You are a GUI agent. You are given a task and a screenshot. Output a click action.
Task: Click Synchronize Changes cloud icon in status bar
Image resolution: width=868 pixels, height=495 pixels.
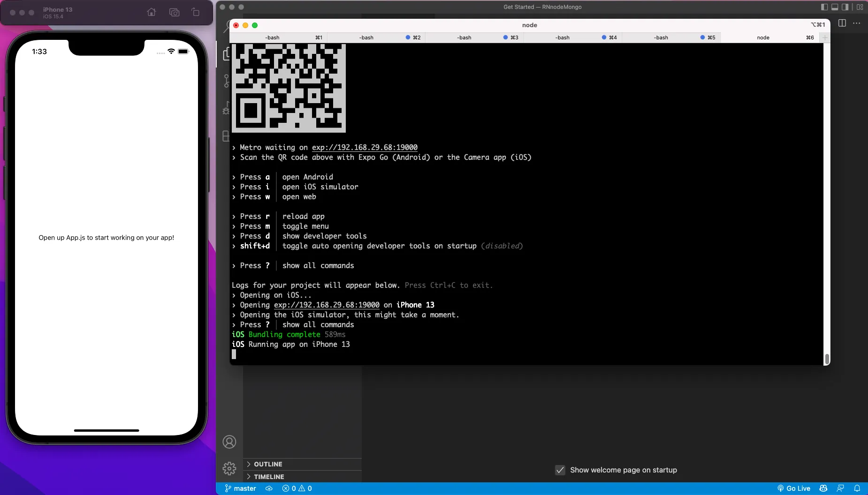(x=269, y=488)
